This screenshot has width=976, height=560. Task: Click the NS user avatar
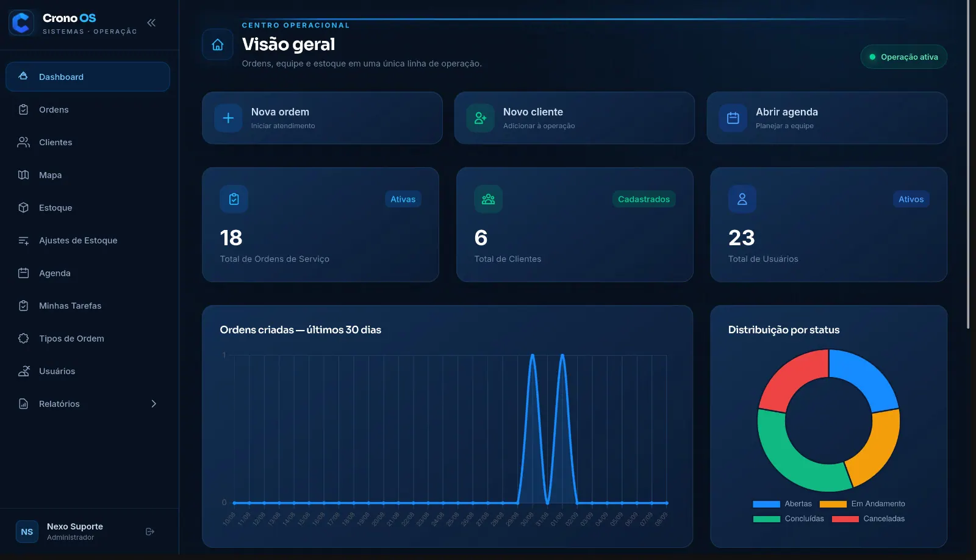tap(27, 532)
